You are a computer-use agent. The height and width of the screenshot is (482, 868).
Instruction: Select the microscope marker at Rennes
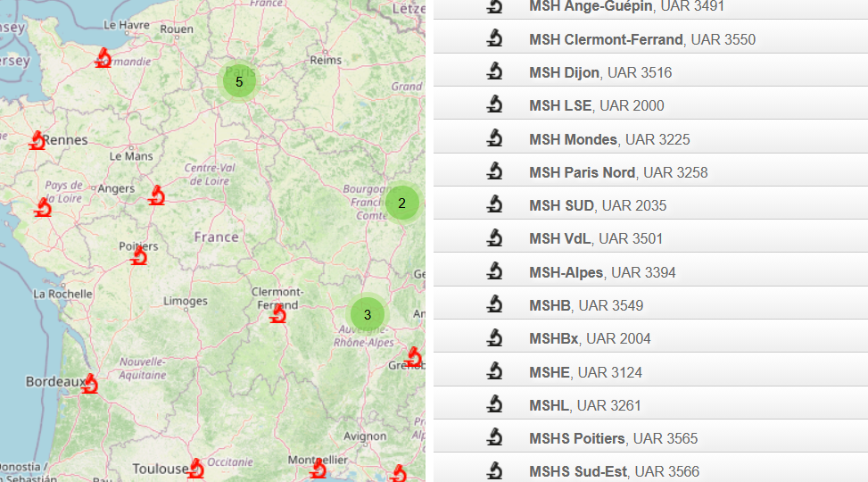click(x=37, y=140)
